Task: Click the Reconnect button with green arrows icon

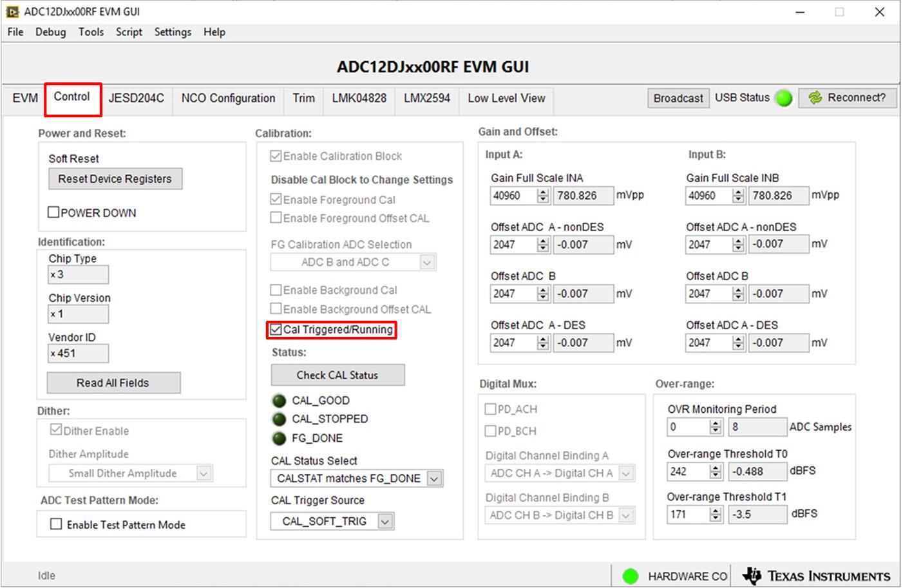Action: coord(848,98)
